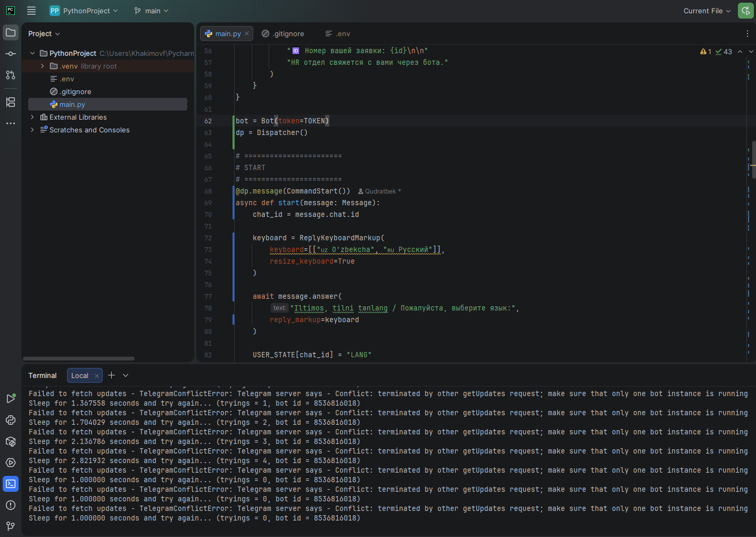Open the Python Console tool window
The image size is (756, 537).
11,420
